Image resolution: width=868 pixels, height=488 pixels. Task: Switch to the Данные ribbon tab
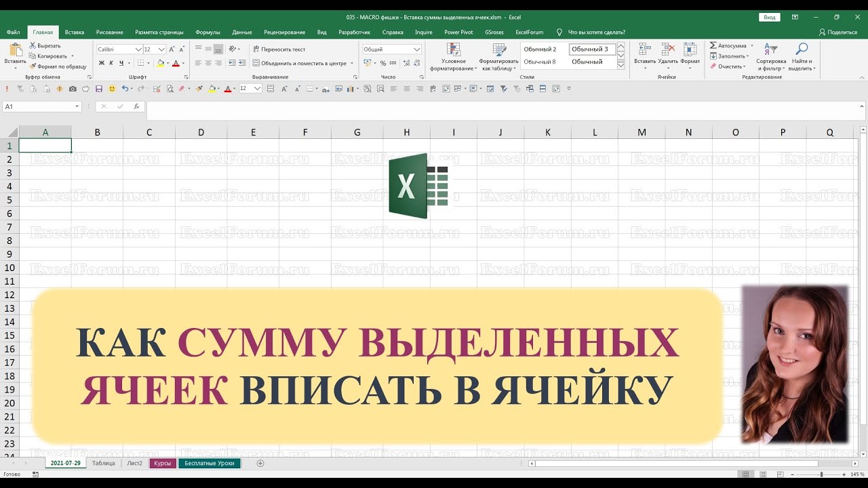[242, 32]
